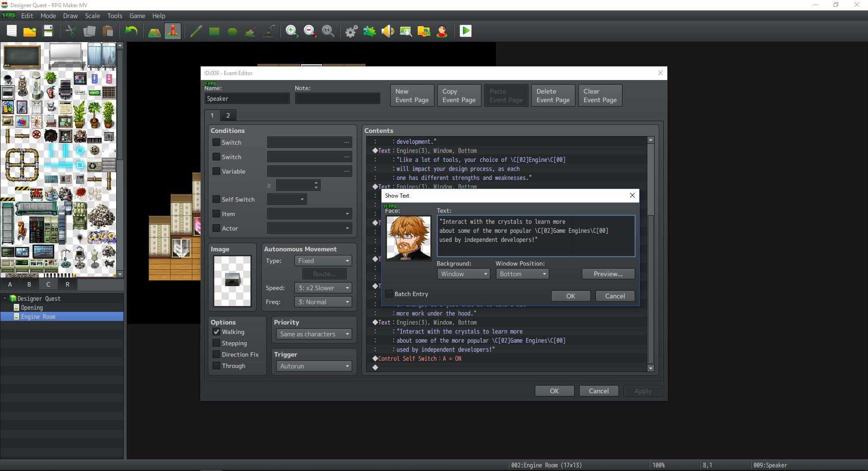
Task: Click the Cut scissors icon
Action: [x=71, y=31]
